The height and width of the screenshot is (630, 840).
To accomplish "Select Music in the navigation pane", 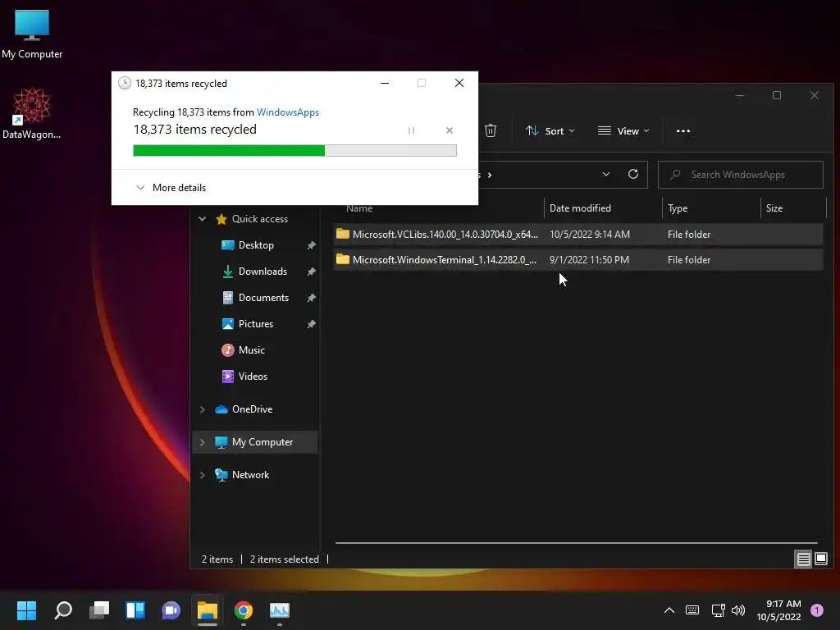I will pos(251,349).
